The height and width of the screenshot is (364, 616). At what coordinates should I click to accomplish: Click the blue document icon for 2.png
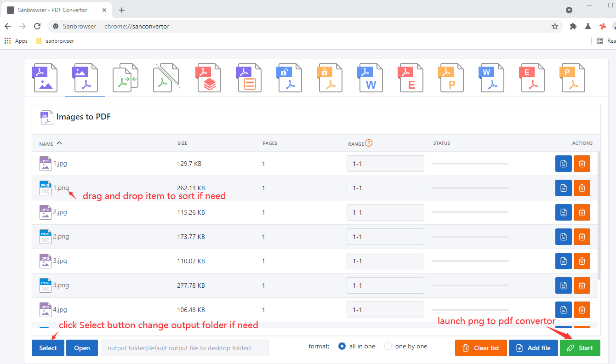[563, 237]
